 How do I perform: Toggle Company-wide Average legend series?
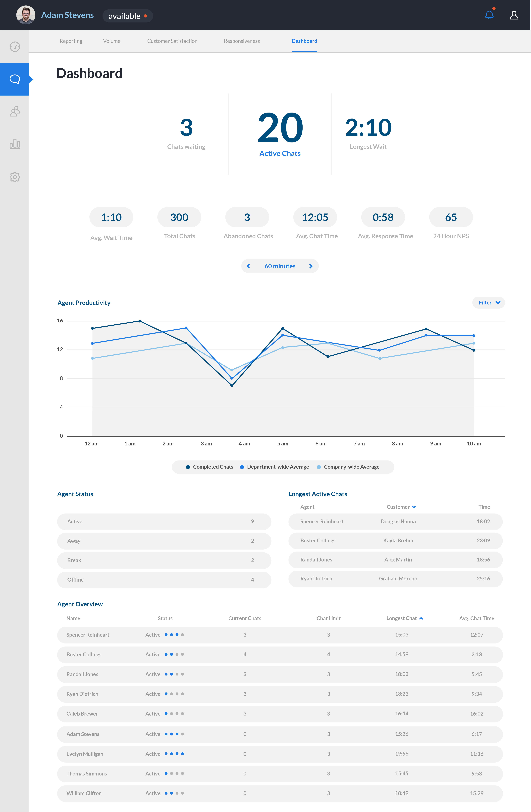[348, 467]
